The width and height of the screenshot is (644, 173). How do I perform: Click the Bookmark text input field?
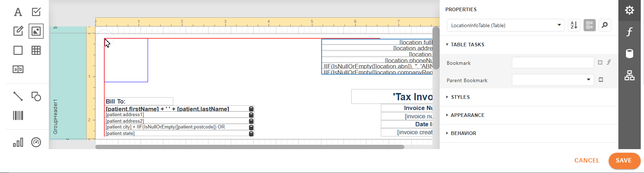coord(552,63)
